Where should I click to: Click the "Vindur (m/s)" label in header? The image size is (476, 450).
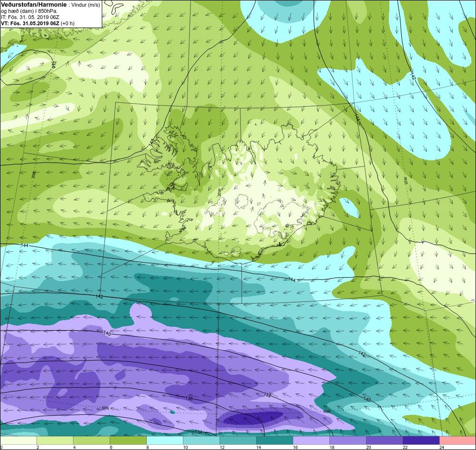point(86,5)
